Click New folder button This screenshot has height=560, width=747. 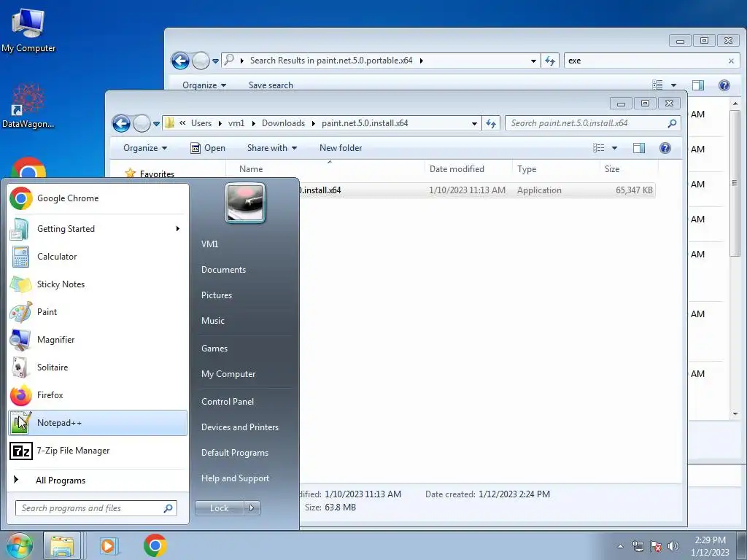click(341, 148)
